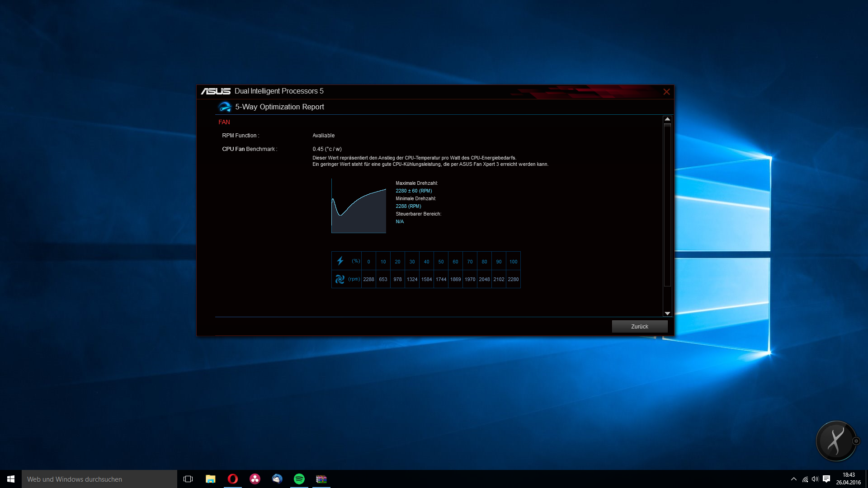The height and width of the screenshot is (488, 868).
Task: Open the Windows Start menu
Action: tap(11, 479)
